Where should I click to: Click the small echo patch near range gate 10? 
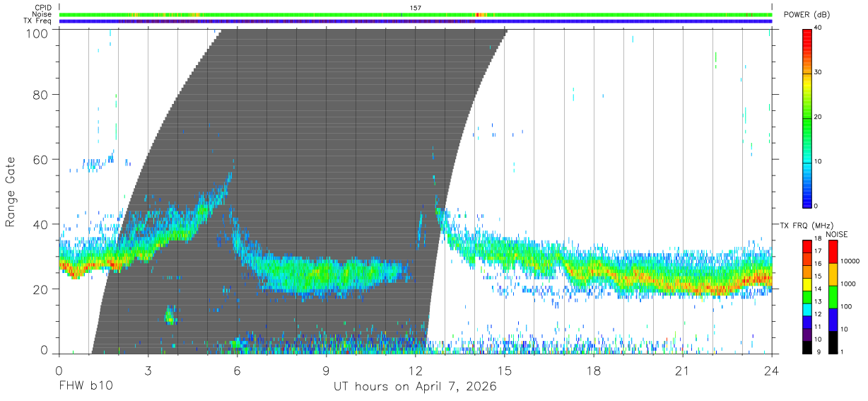(x=169, y=315)
